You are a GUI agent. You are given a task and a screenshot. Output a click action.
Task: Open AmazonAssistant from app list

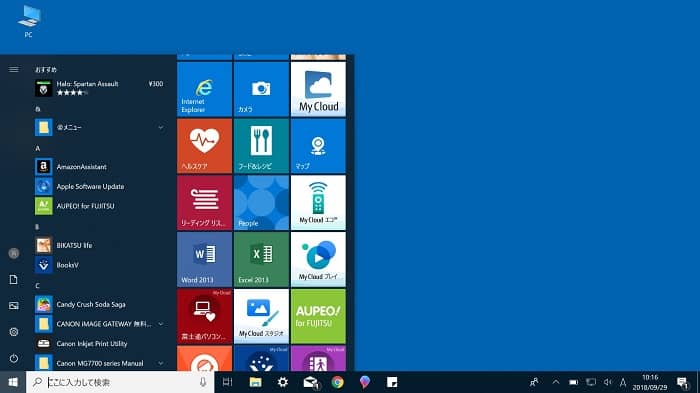point(100,167)
